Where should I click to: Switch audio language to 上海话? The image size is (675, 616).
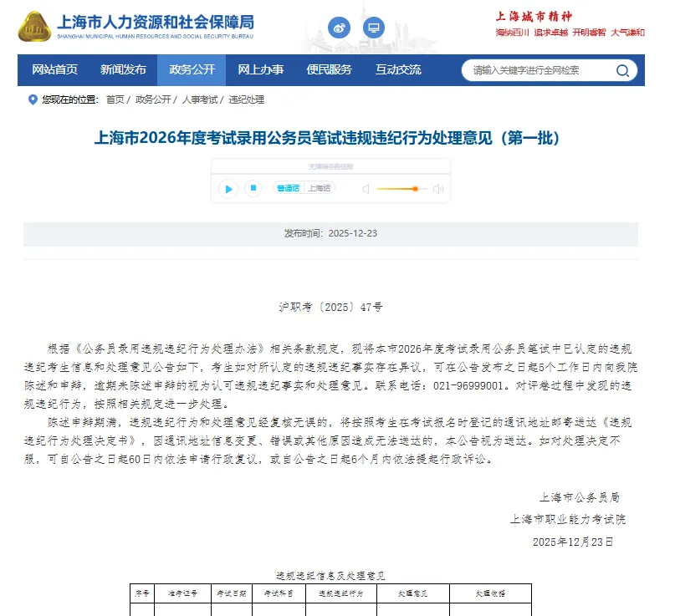[x=320, y=188]
